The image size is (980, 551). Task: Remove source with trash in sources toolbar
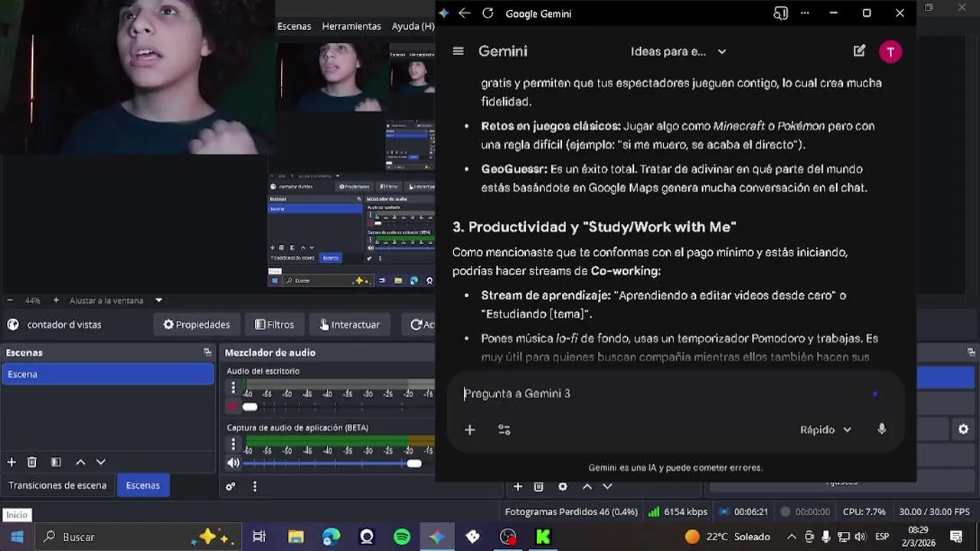click(x=539, y=487)
